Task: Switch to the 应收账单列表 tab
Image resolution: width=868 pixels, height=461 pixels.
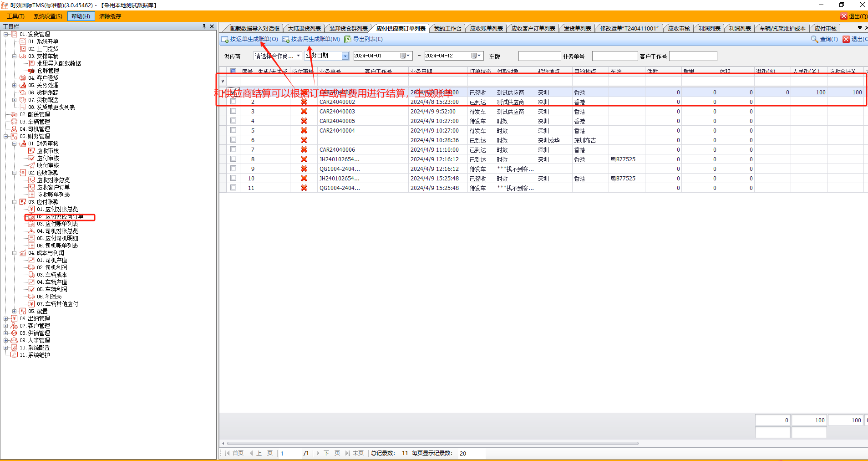Action: [486, 28]
